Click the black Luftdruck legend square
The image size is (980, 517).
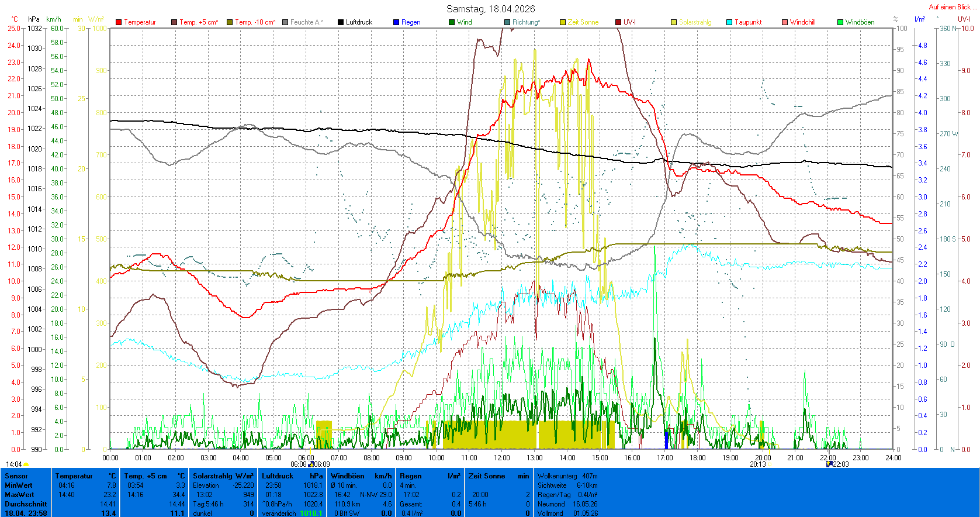341,22
